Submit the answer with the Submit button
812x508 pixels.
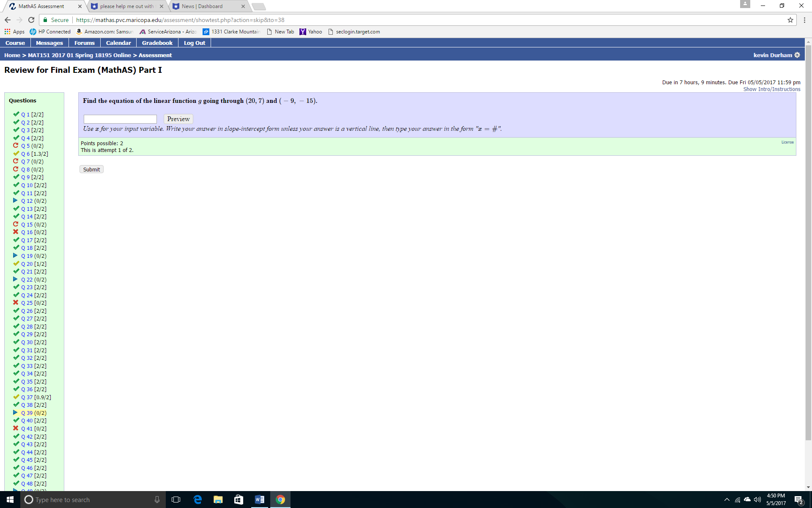(91, 169)
